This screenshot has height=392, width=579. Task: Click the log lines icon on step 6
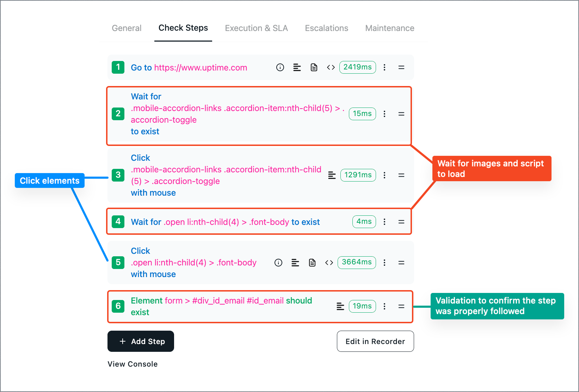click(340, 306)
